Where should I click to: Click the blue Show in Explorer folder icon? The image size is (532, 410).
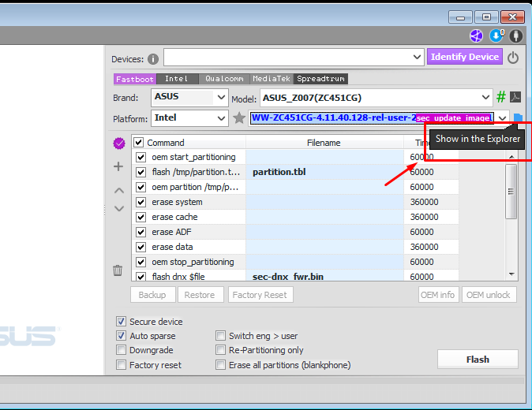[x=518, y=118]
